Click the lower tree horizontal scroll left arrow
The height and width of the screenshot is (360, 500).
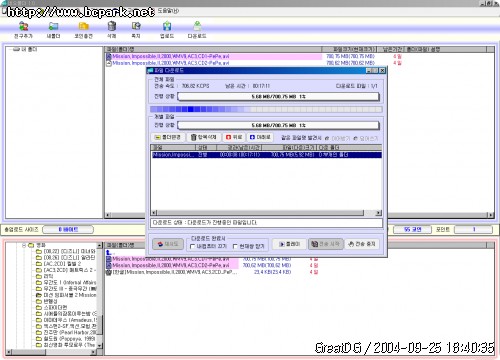(9, 352)
